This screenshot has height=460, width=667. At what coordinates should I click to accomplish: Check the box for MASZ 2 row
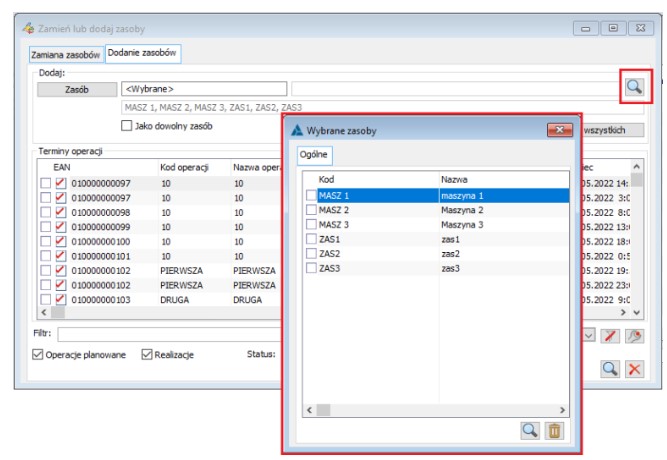click(x=311, y=211)
